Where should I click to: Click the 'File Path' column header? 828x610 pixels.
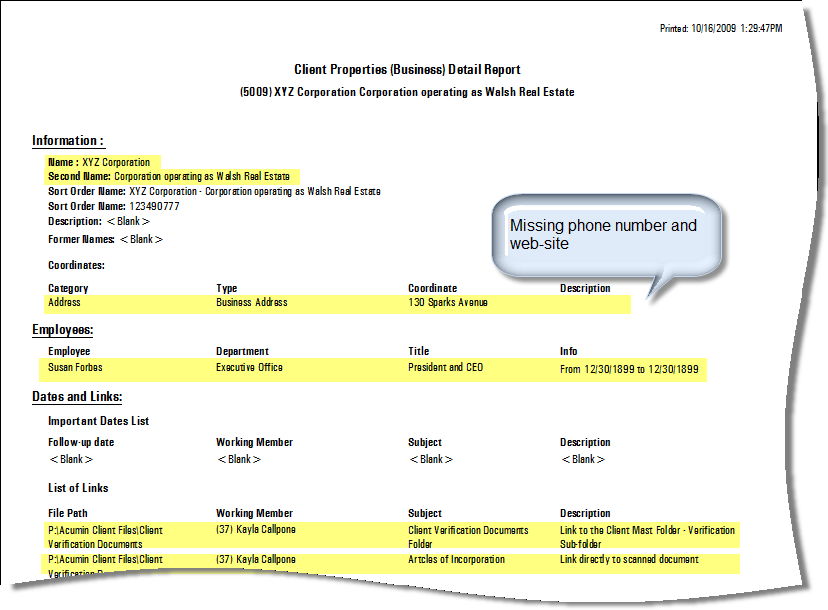pos(68,513)
